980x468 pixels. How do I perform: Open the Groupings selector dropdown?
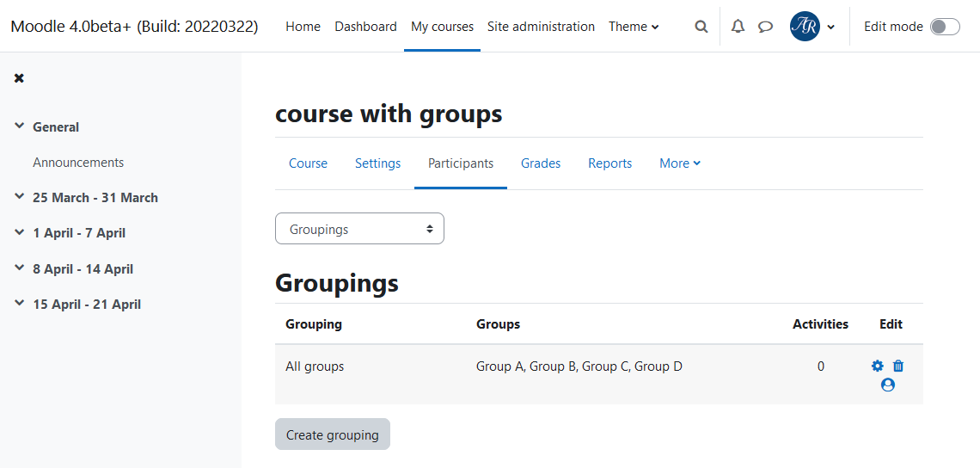[x=359, y=229]
